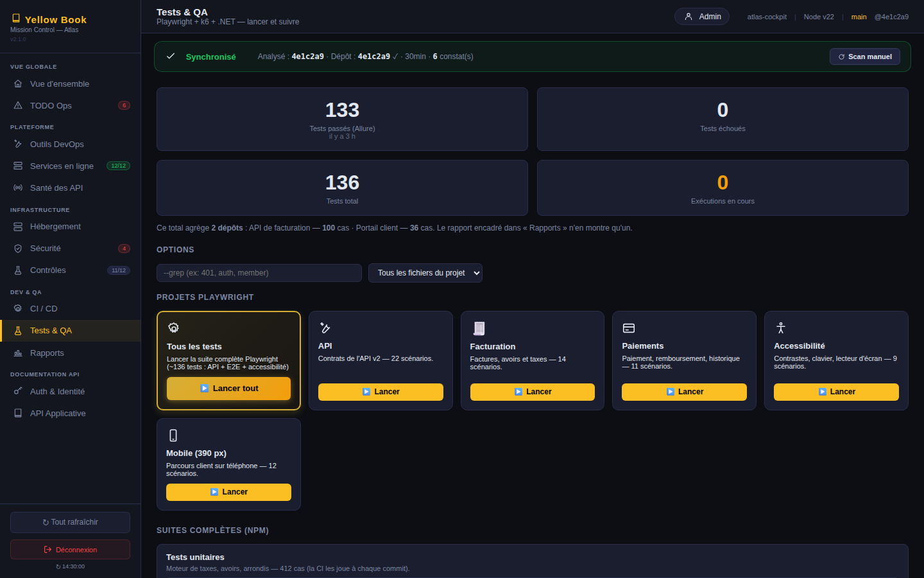Screen dimensions: 924x578
Task: Open the Tous les fichiers du projet dropdown
Action: 425,273
